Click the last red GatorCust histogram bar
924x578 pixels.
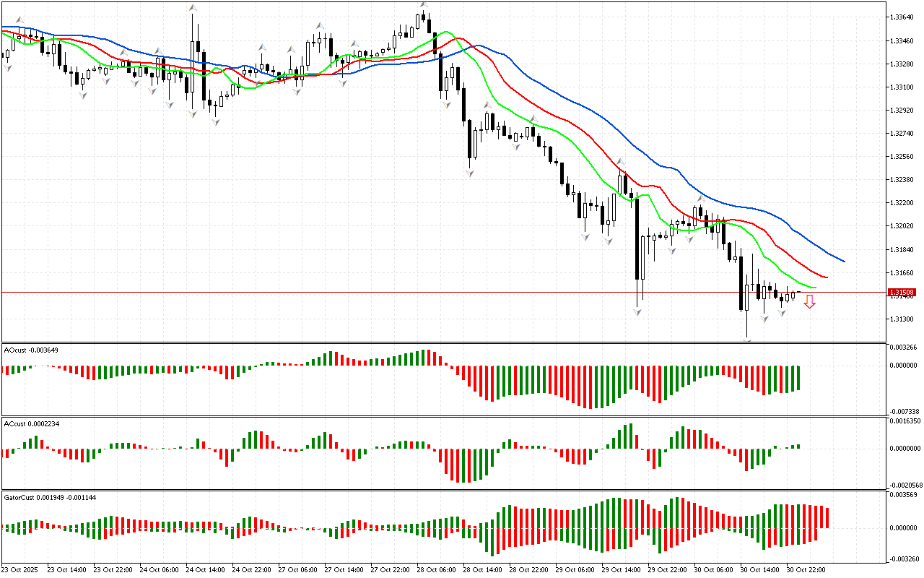tap(827, 517)
